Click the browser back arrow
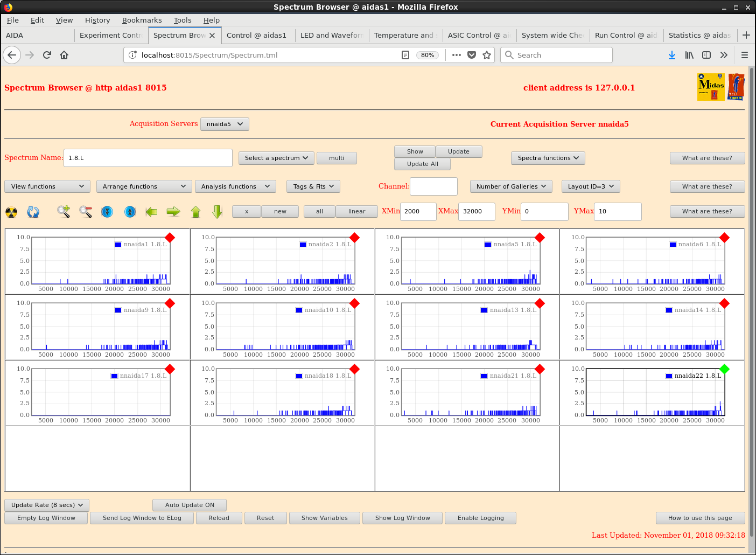Screen dimensions: 756x555 12,55
